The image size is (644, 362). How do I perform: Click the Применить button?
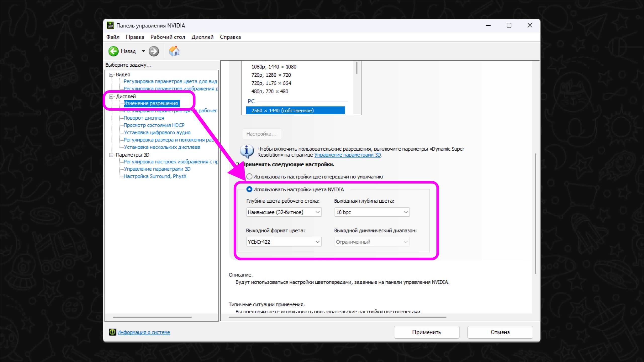point(426,332)
